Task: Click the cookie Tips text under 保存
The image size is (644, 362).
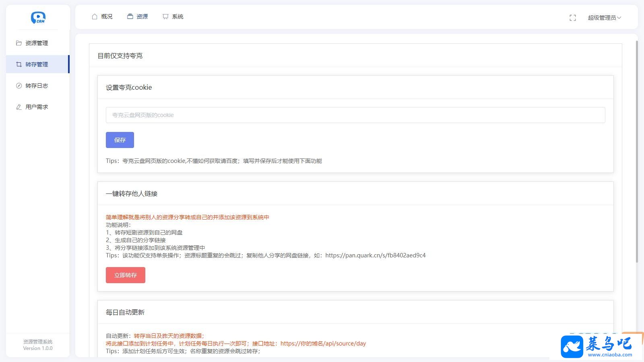Action: tap(214, 161)
